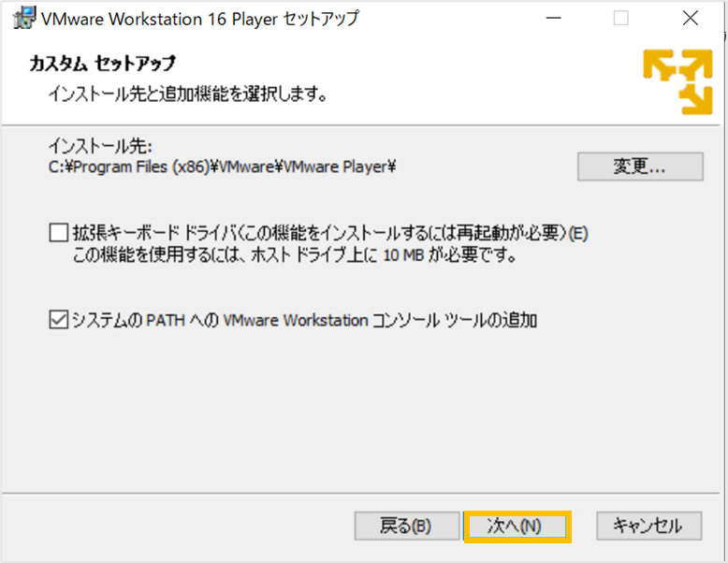Uncheck システムの PATH への追加 checkbox
Image resolution: width=728 pixels, height=563 pixels.
(59, 320)
